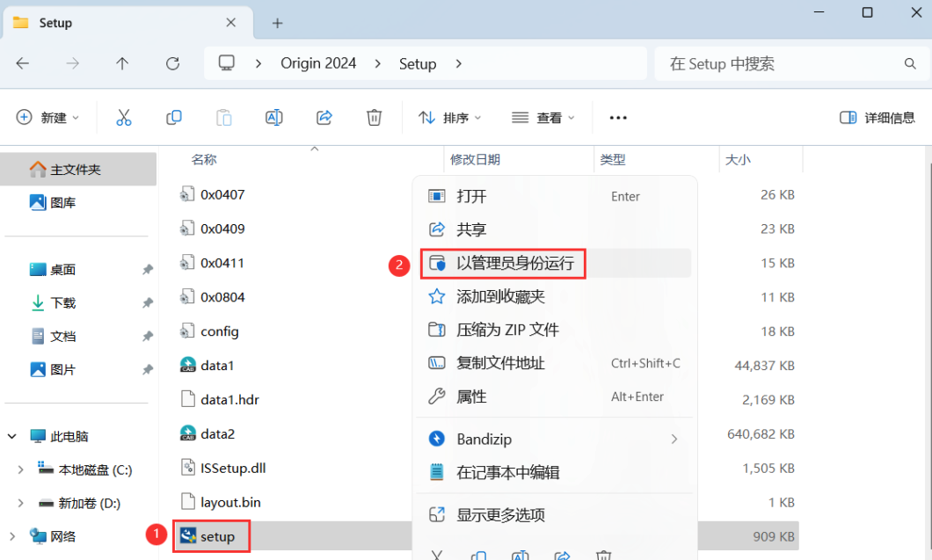
Task: Choose 压缩为 ZIP 文件
Action: tap(555, 330)
